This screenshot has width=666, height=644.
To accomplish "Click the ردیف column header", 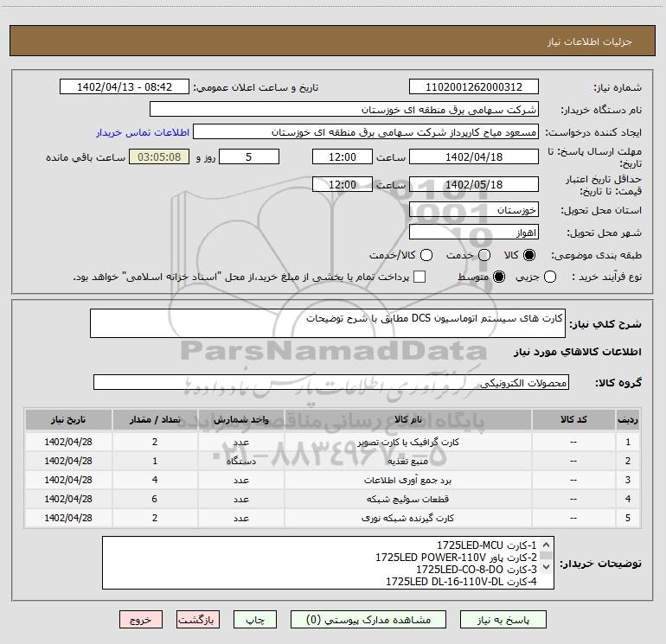I will 628,419.
